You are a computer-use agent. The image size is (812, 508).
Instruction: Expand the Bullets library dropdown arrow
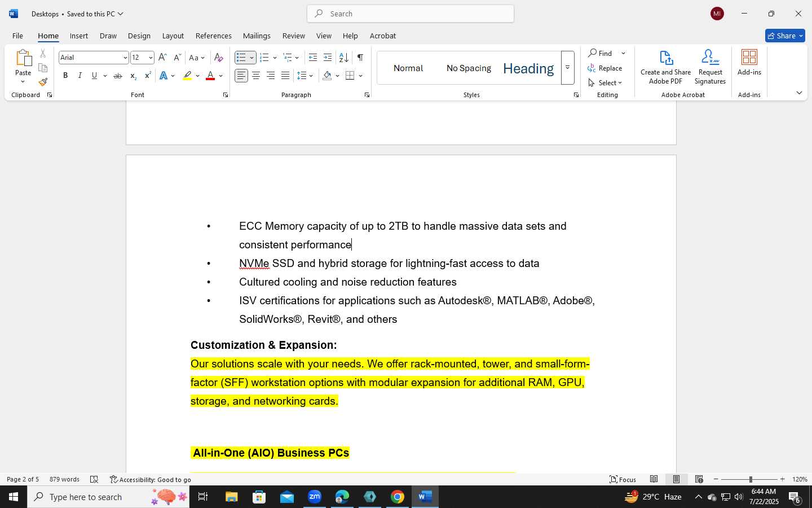coord(251,58)
